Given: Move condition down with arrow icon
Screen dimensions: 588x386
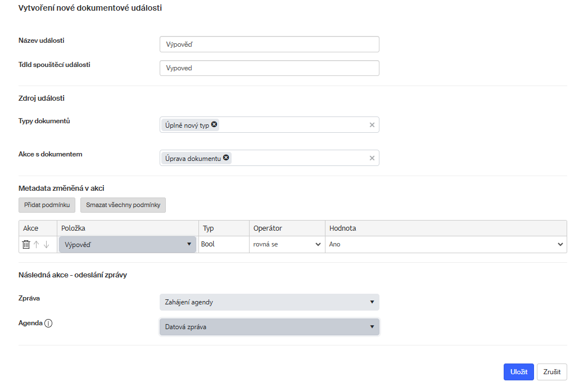Looking at the screenshot, I should point(47,245).
